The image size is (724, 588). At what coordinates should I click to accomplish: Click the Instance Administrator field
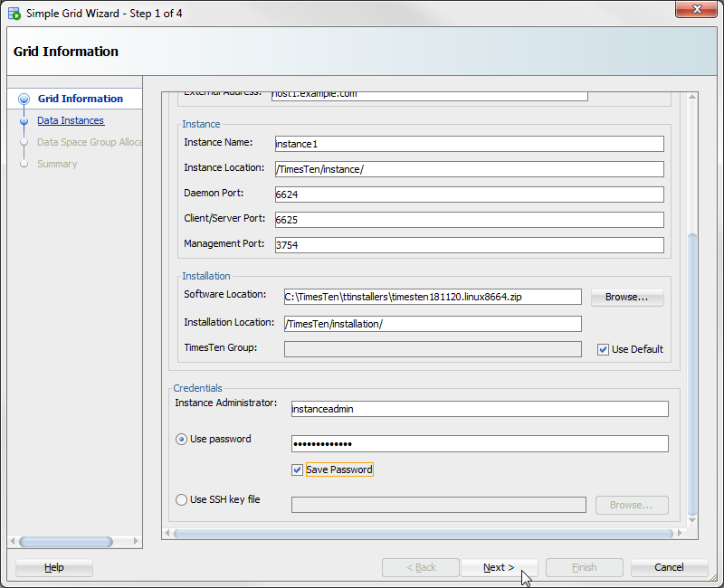click(x=480, y=409)
